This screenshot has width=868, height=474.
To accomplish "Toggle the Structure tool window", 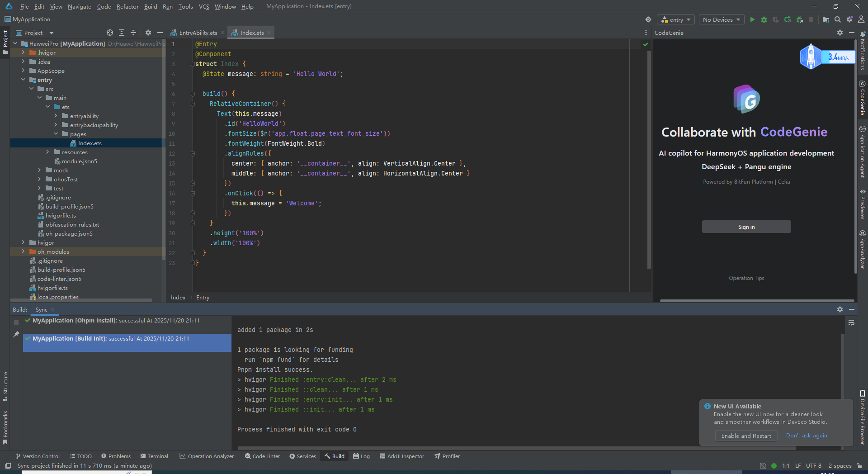I will 5,386.
